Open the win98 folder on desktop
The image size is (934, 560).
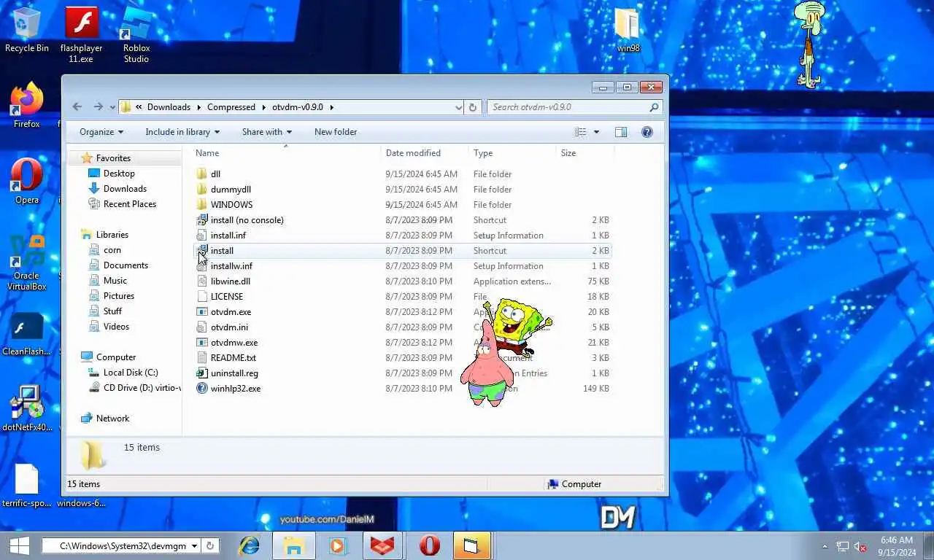pos(628,31)
